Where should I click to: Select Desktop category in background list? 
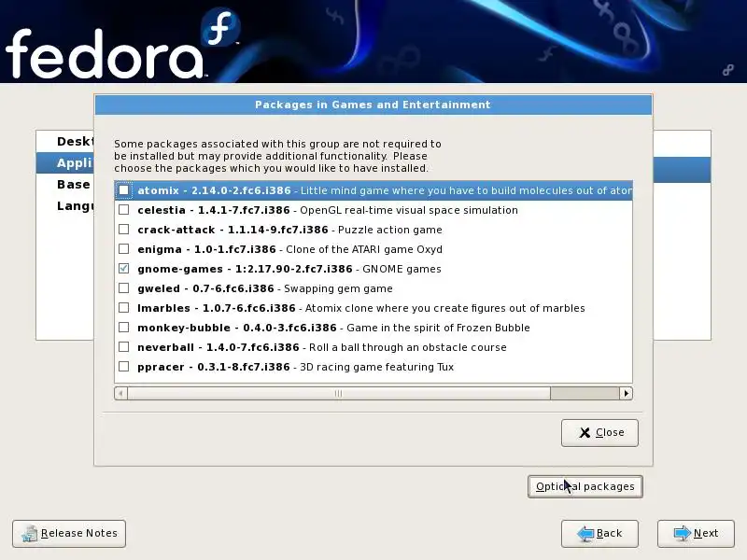tap(65, 142)
